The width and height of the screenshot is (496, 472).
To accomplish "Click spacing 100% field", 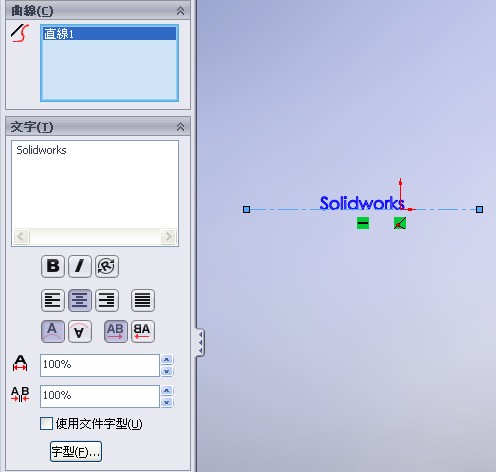I will click(x=100, y=396).
